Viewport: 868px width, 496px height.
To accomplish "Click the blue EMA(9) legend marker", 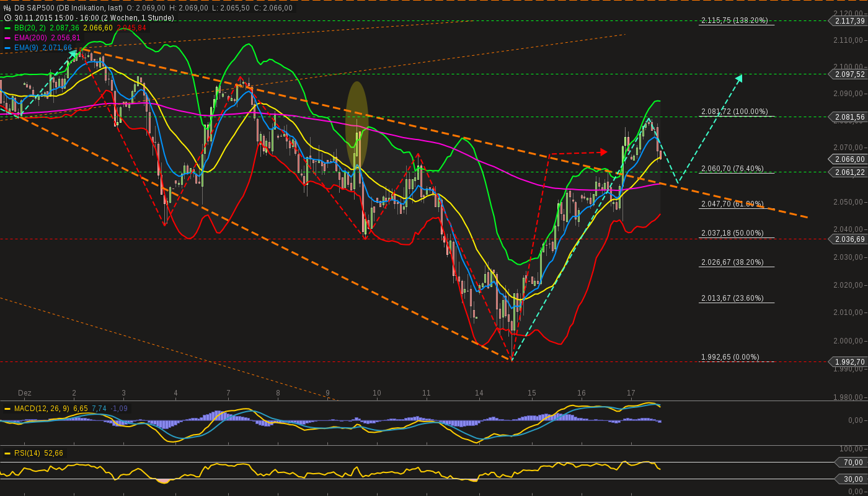I will pos(7,48).
